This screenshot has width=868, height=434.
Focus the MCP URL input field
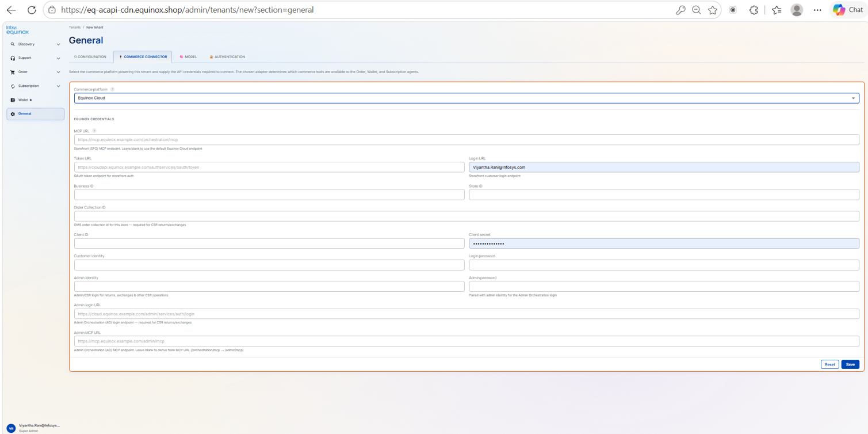tap(466, 140)
